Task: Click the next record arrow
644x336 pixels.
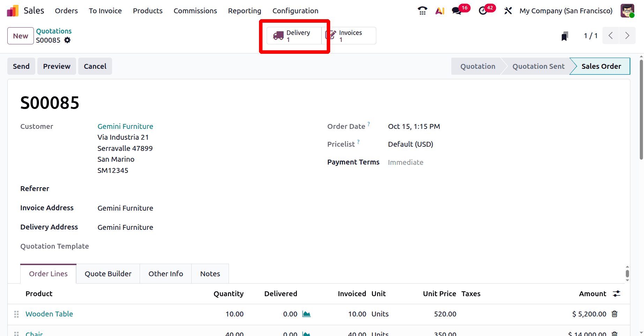Action: click(x=627, y=35)
